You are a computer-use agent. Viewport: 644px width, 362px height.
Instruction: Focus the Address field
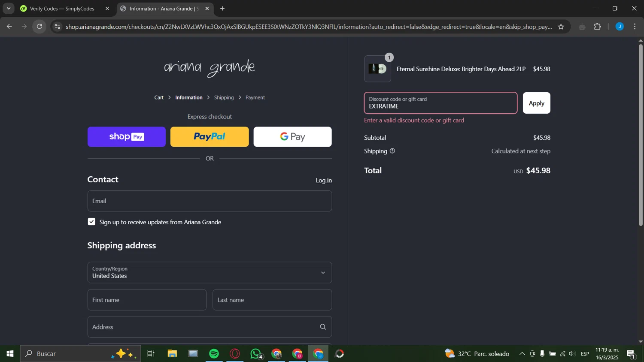(210, 327)
